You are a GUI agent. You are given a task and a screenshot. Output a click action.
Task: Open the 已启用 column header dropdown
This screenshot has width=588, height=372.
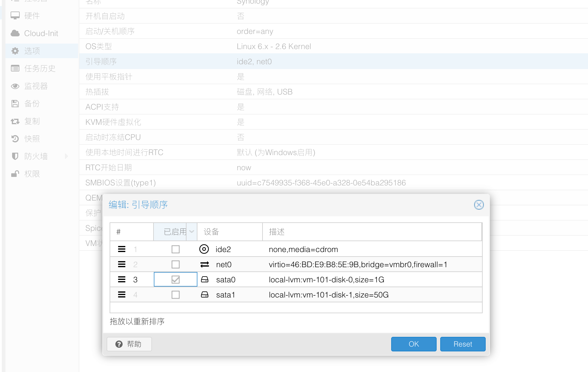click(x=192, y=232)
